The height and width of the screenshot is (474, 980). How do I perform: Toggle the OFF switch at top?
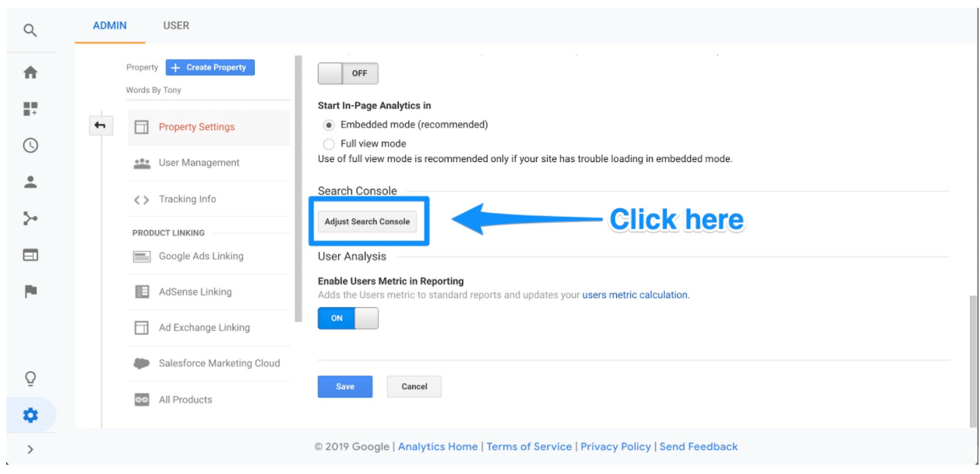348,73
